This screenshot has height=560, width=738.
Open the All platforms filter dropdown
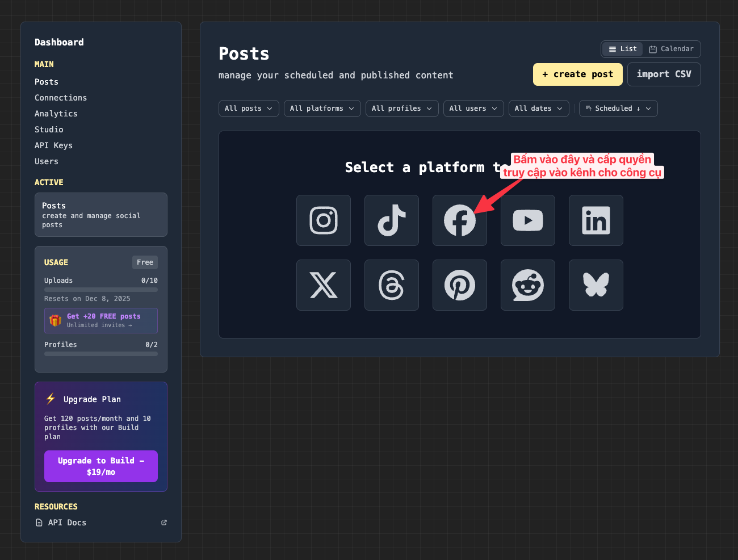[322, 108]
